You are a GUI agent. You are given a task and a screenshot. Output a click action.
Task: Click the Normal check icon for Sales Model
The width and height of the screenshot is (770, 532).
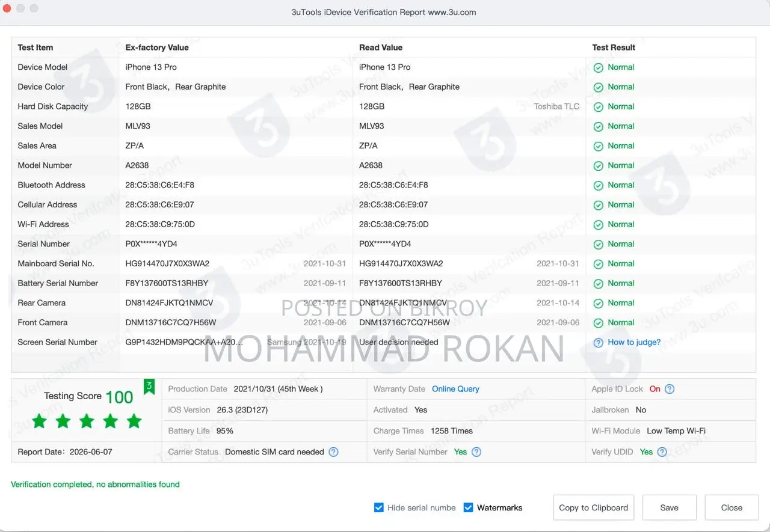[598, 126]
